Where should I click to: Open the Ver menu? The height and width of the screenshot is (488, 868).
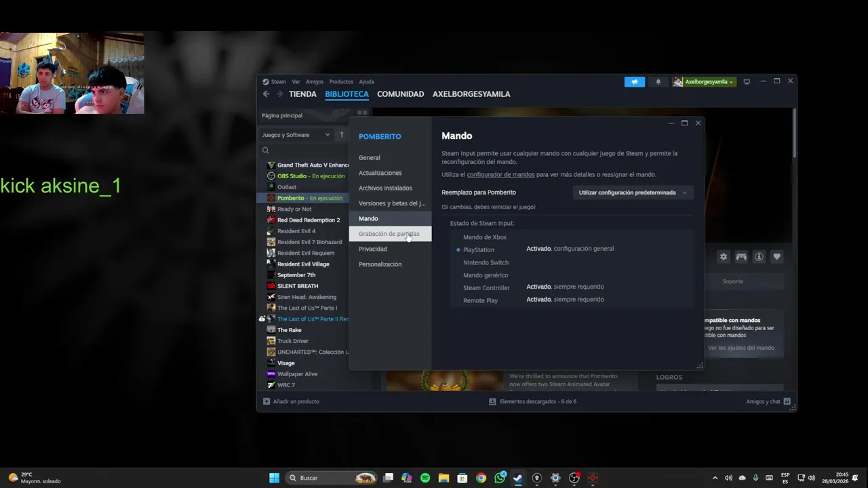[x=296, y=82]
